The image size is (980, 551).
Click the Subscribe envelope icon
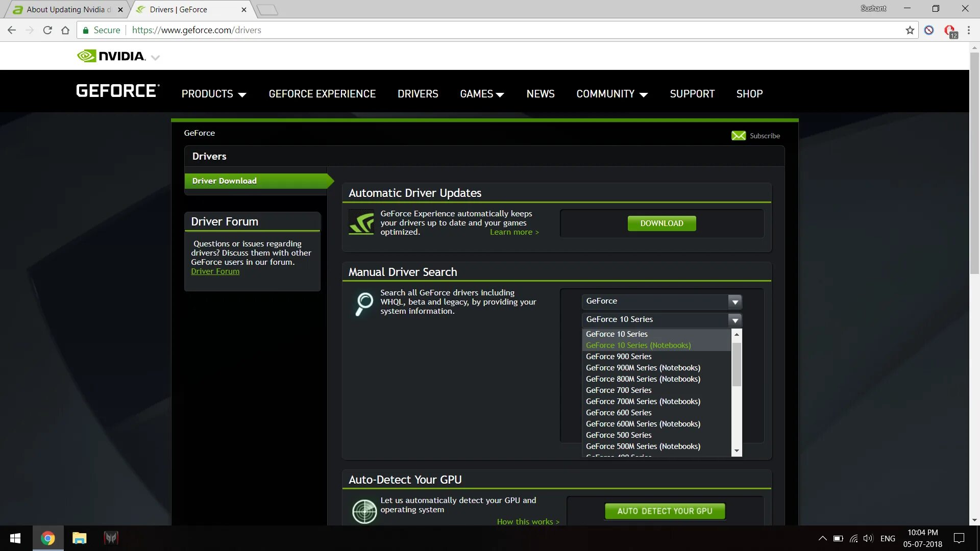point(738,136)
